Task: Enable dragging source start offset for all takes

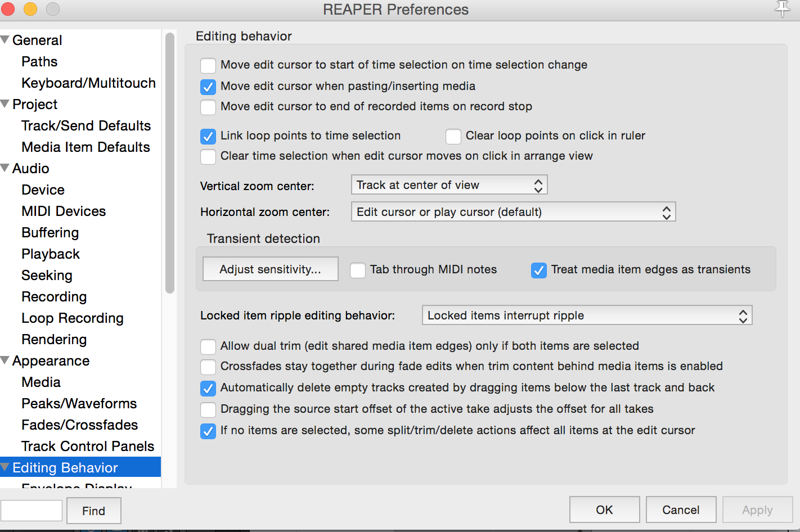Action: point(208,409)
